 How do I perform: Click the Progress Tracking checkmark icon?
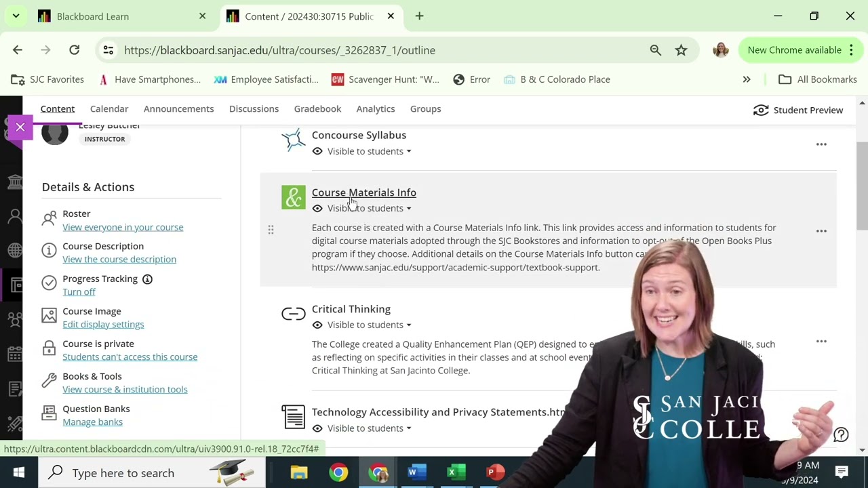point(49,283)
